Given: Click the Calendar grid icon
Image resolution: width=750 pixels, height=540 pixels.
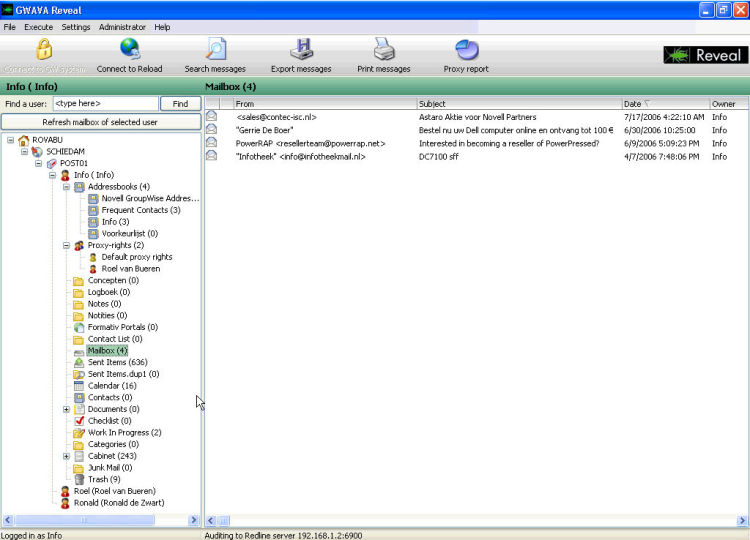Looking at the screenshot, I should tap(79, 386).
